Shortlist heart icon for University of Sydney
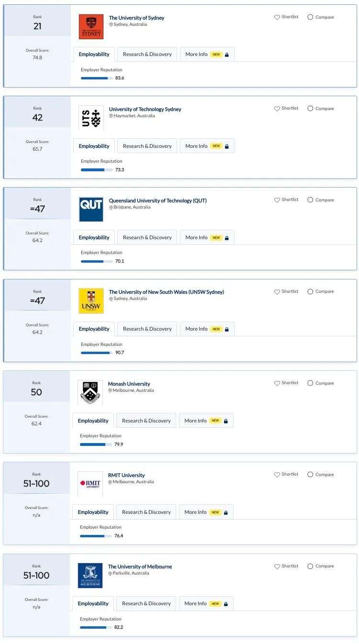The height and width of the screenshot is (644, 359). [x=277, y=17]
